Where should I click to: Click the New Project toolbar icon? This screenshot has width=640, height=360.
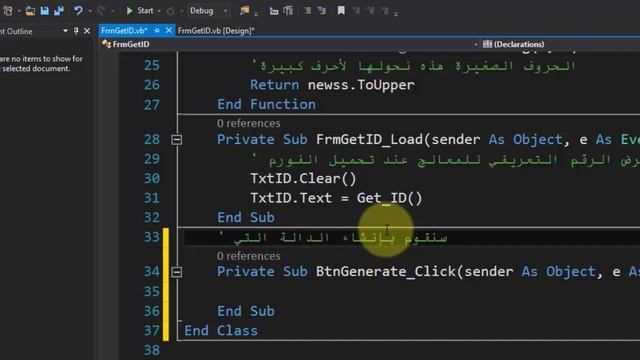point(8,11)
